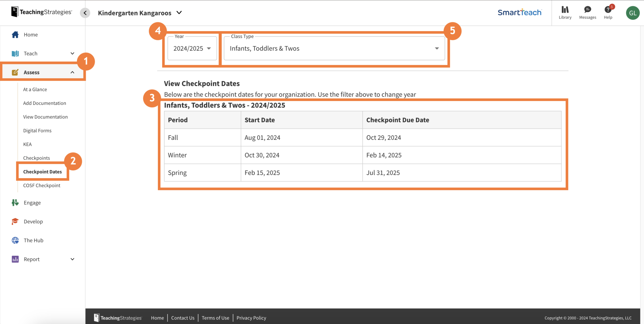
Task: Click the Terms of Use link
Action: (215, 318)
